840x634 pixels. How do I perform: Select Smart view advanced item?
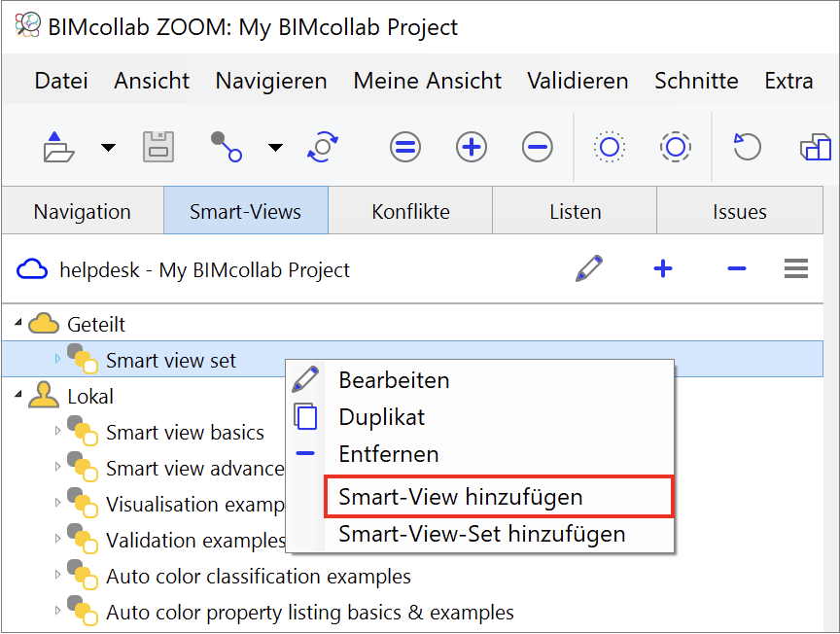[195, 469]
